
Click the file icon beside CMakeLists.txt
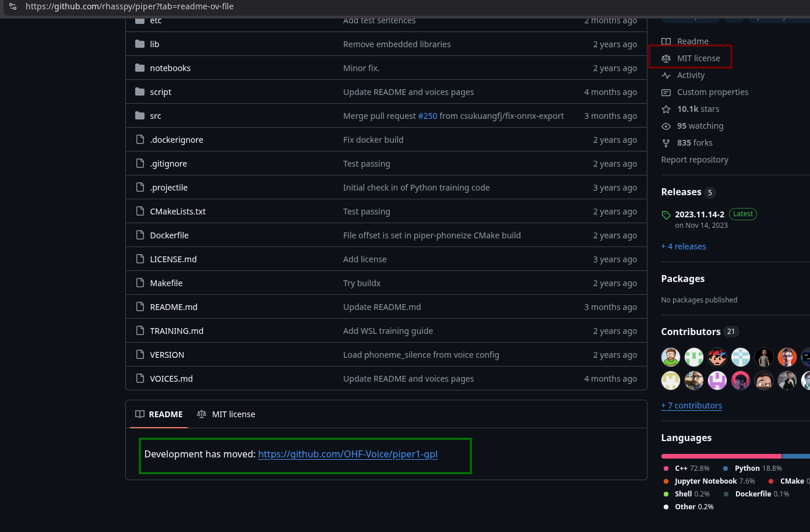click(x=140, y=212)
